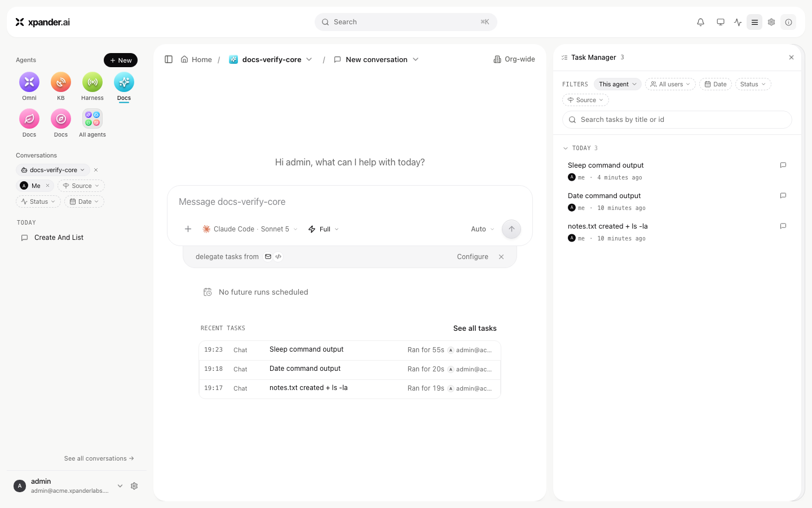Open chat icon for notes.txt created task
The height and width of the screenshot is (508, 812).
point(783,226)
